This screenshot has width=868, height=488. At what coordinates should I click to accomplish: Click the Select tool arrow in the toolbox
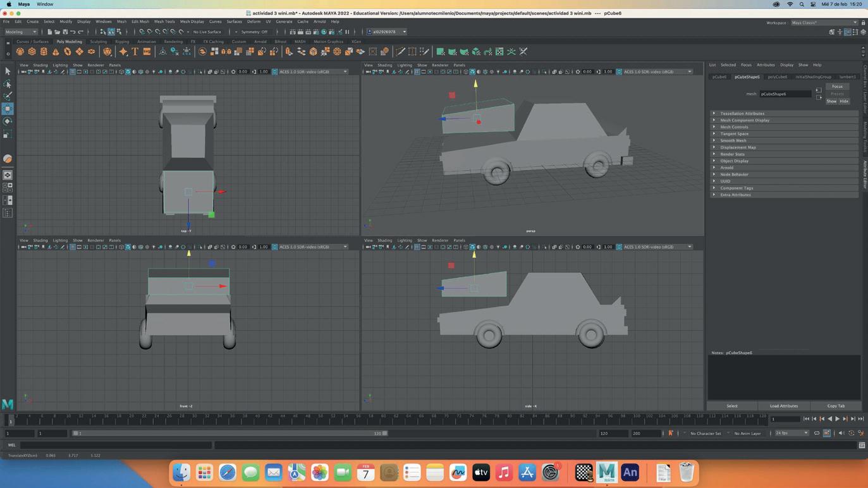8,71
